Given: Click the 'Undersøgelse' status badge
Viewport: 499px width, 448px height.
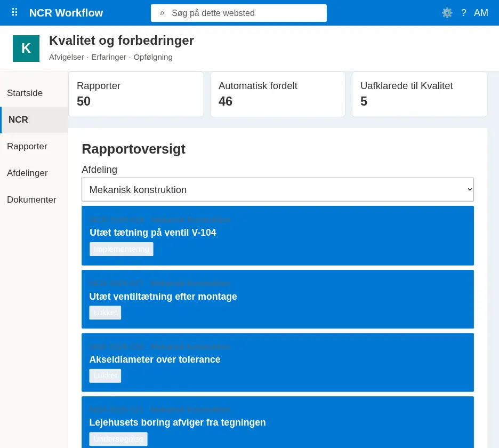Looking at the screenshot, I should (x=118, y=439).
